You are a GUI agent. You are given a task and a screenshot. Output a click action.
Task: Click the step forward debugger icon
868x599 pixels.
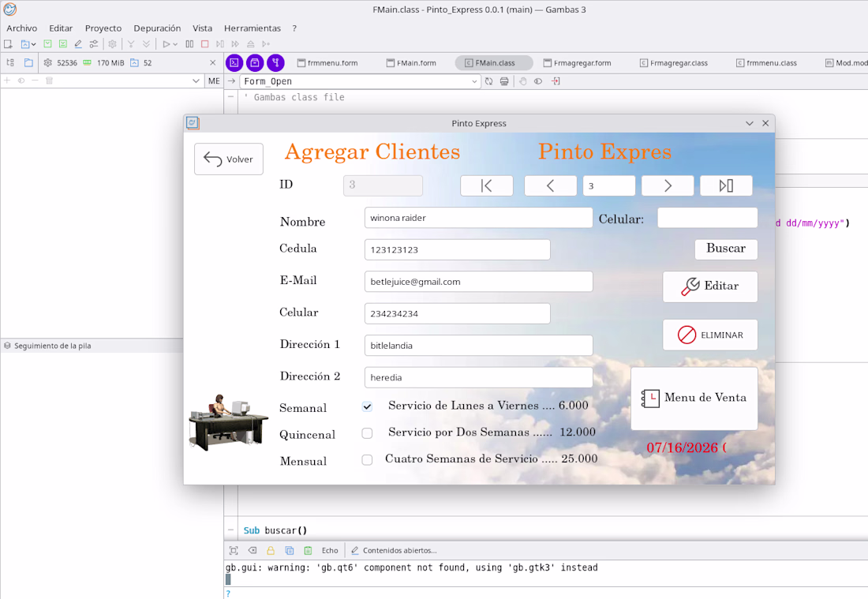click(220, 43)
